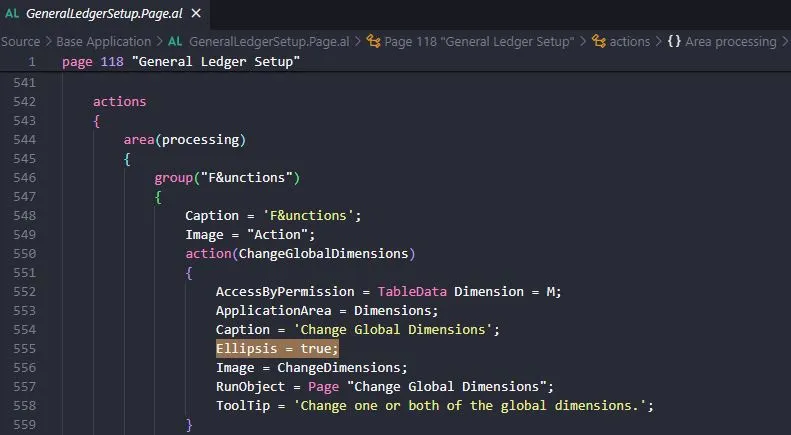Open the Source breadcrumb segment
The width and height of the screenshot is (791, 435).
[x=20, y=41]
